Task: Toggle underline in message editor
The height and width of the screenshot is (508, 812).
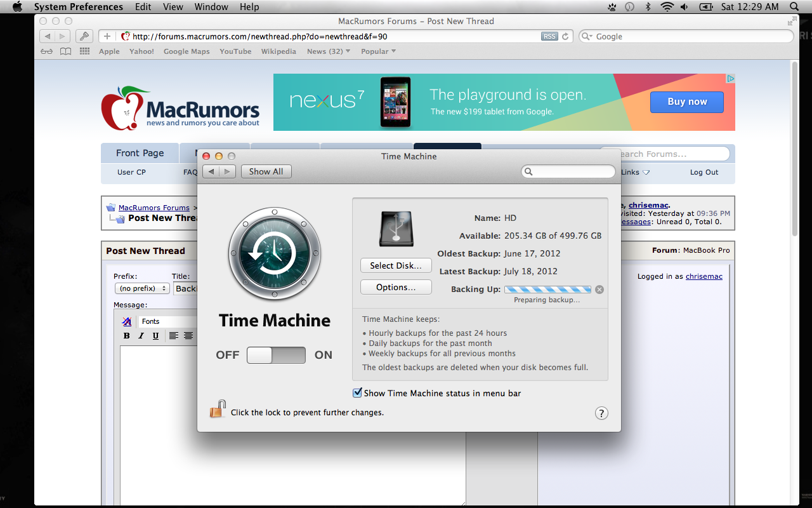Action: 156,336
